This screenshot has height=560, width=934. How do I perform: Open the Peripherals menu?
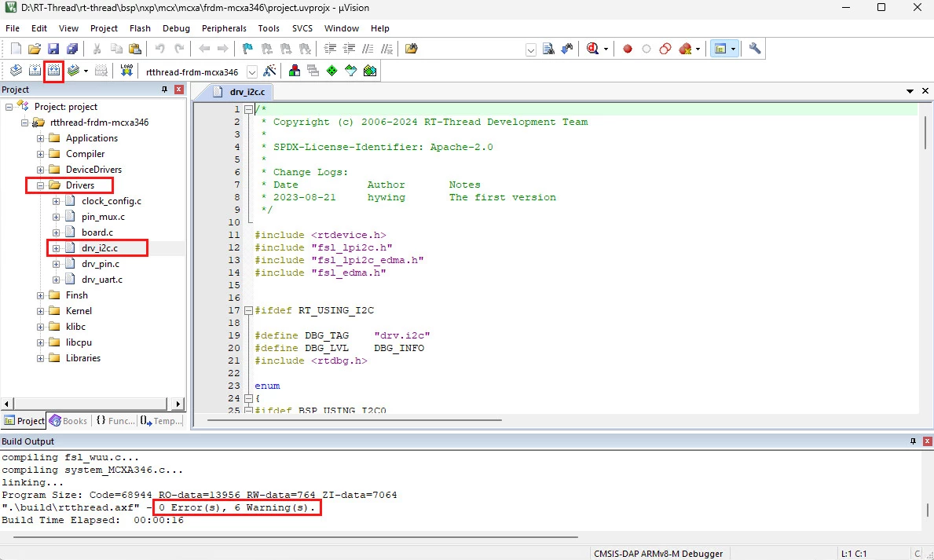click(x=224, y=28)
